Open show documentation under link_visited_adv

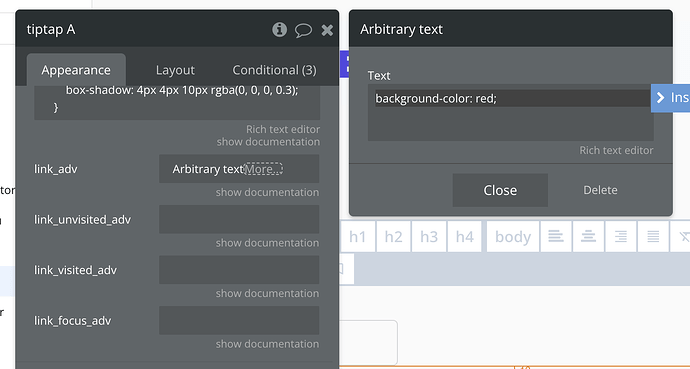point(267,293)
